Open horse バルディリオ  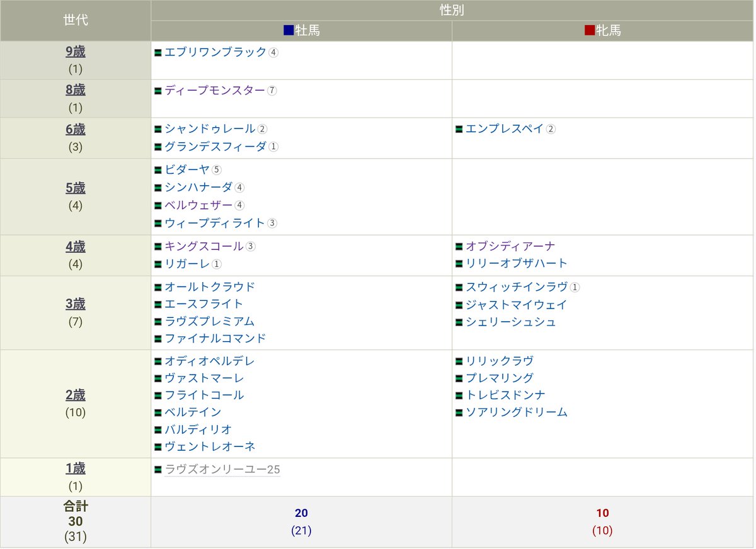(x=199, y=429)
